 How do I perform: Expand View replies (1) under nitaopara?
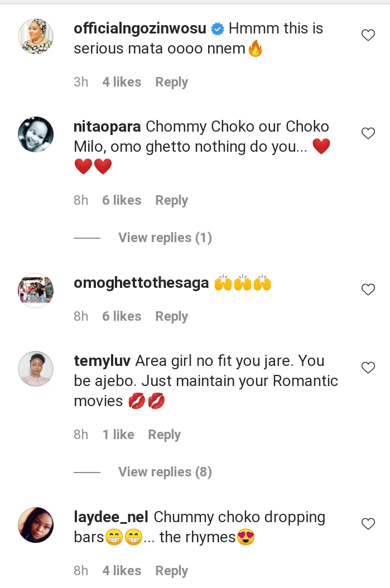[165, 238]
